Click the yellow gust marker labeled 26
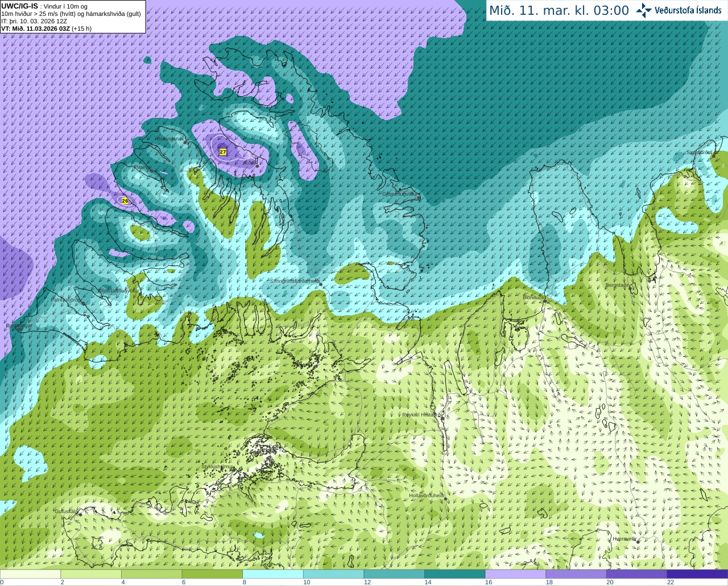 pos(125,201)
